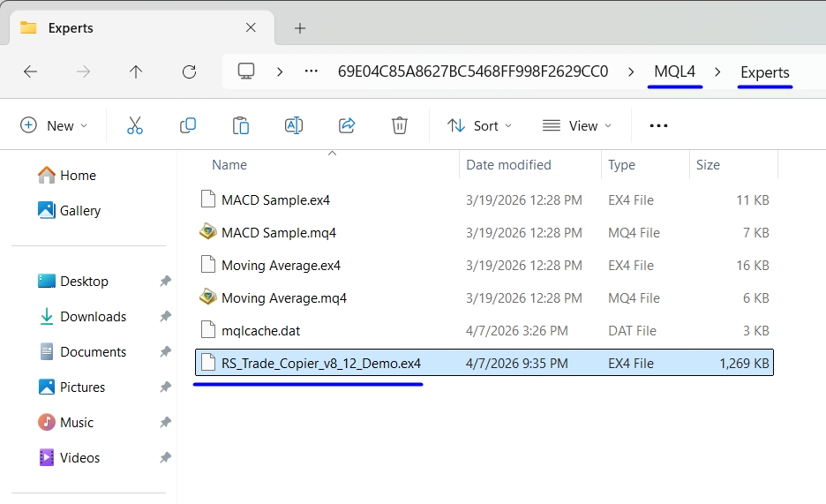Click the 1,269 KB size cell
Image resolution: width=826 pixels, height=504 pixels.
pyautogui.click(x=744, y=364)
